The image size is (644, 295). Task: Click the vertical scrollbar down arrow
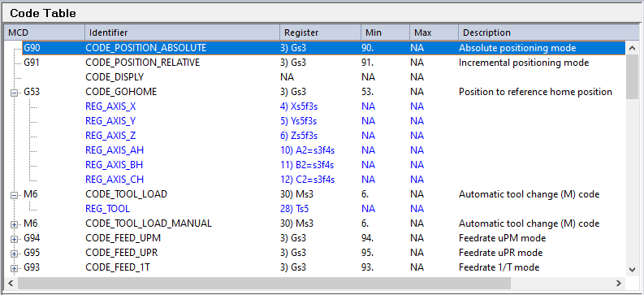tap(633, 269)
